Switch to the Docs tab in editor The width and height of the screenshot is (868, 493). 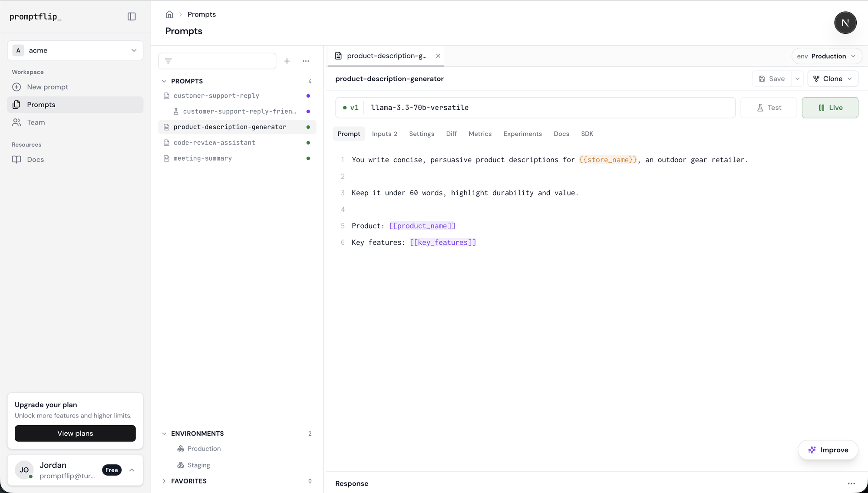(x=561, y=134)
